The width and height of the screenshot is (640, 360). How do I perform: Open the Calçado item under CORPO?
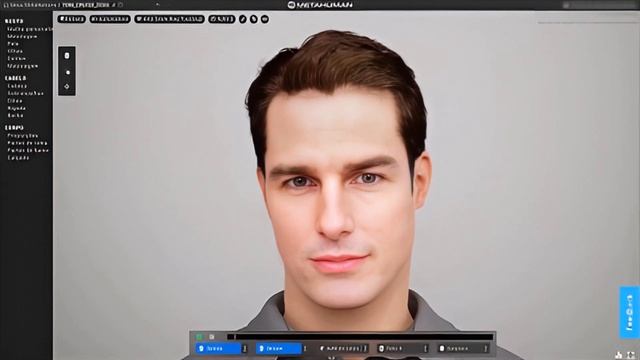[18, 158]
